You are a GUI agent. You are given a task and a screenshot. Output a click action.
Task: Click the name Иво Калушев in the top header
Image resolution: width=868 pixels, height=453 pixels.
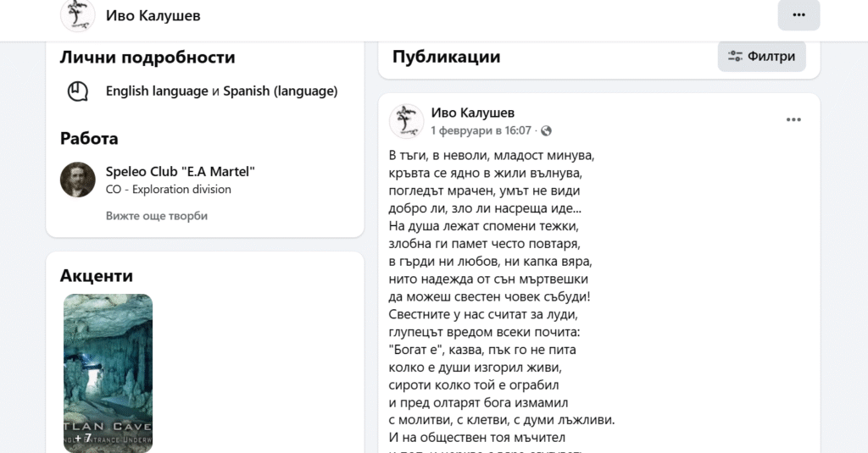tap(153, 15)
